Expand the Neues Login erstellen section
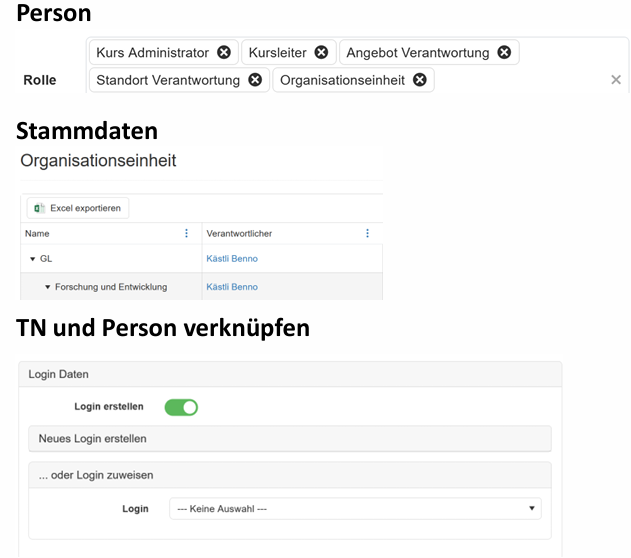Screen dimensions: 631x558 [290, 439]
